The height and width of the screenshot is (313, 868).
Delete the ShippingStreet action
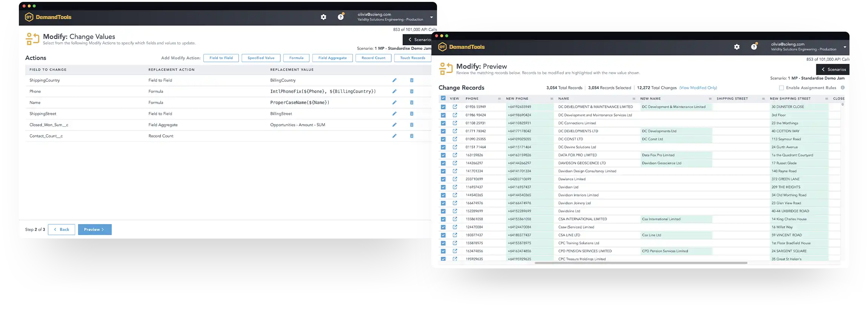pos(412,114)
